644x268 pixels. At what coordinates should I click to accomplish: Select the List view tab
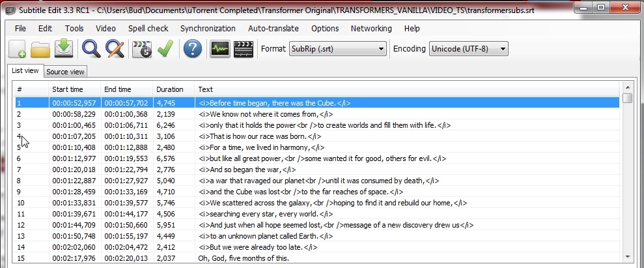(25, 70)
